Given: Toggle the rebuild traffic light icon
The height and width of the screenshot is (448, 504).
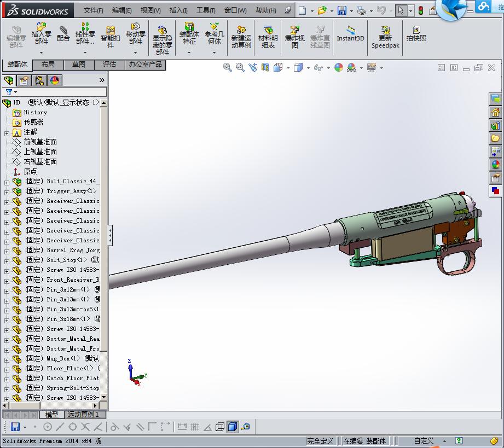Looking at the screenshot, I should click(x=420, y=10).
